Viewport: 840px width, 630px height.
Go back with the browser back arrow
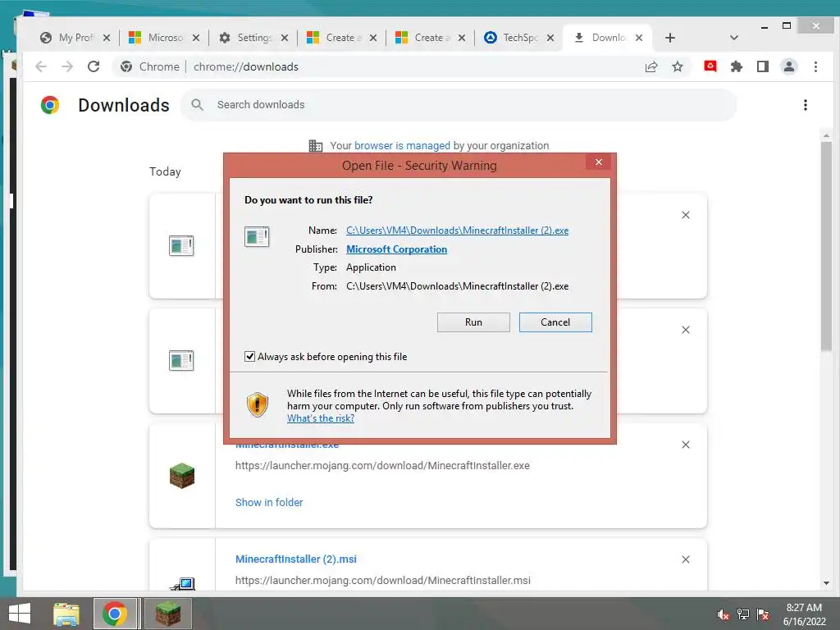41,66
